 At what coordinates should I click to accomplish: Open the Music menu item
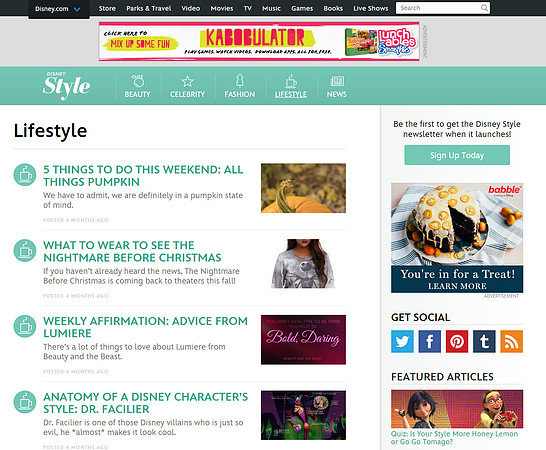(271, 8)
